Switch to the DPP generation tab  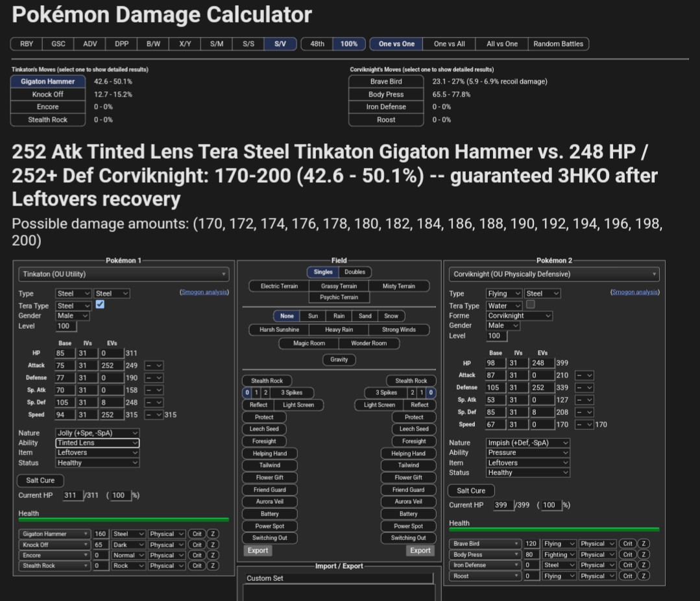coord(121,44)
